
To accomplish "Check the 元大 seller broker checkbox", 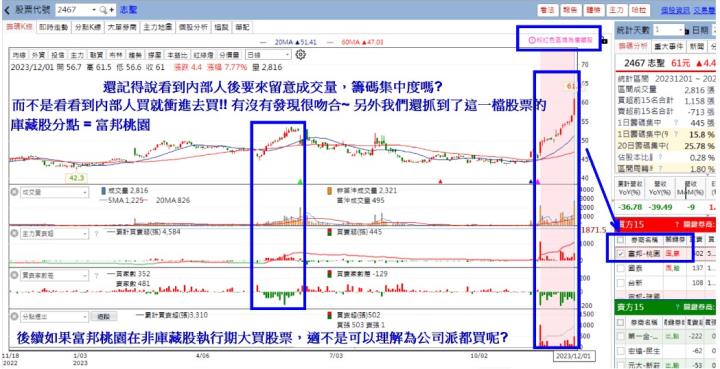I will (x=621, y=365).
